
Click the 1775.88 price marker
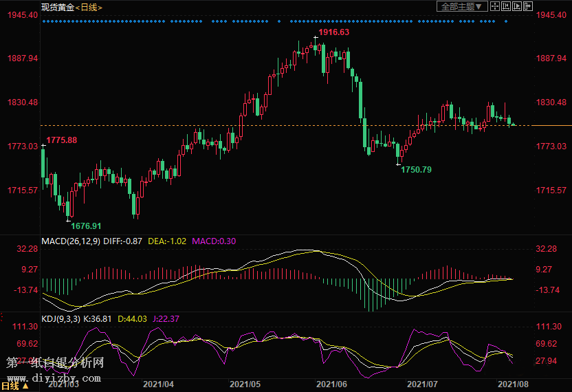61,140
